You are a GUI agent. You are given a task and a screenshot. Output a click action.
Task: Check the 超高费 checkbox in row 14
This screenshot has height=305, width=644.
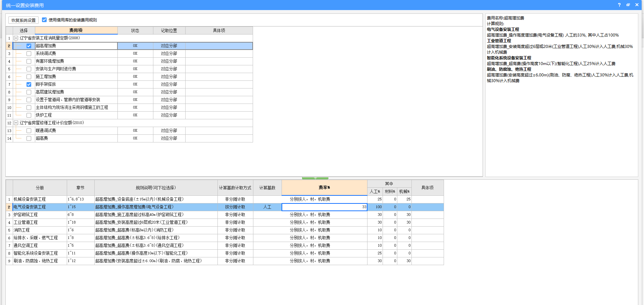tap(29, 138)
